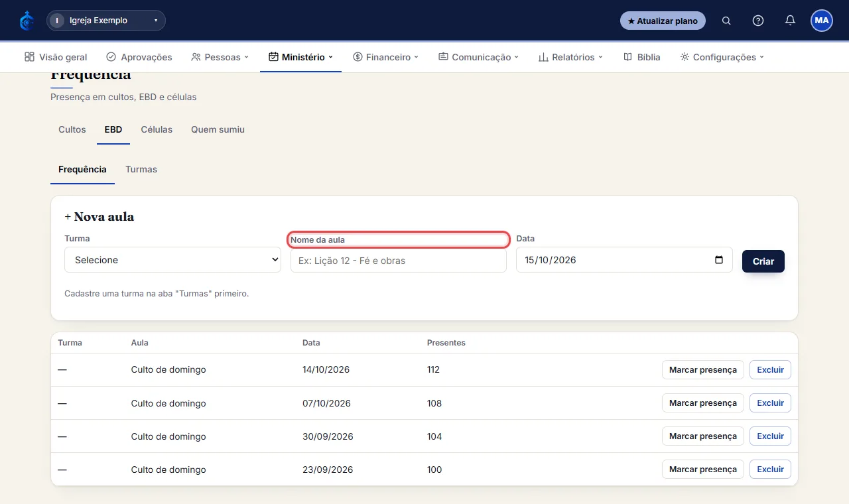Open the Aprovações page

pyautogui.click(x=139, y=57)
